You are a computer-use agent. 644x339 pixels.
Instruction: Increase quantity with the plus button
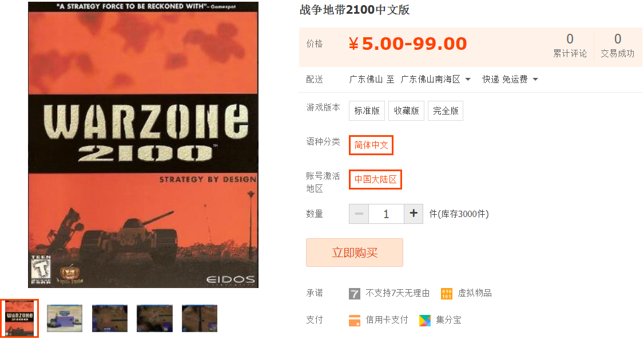(x=414, y=214)
